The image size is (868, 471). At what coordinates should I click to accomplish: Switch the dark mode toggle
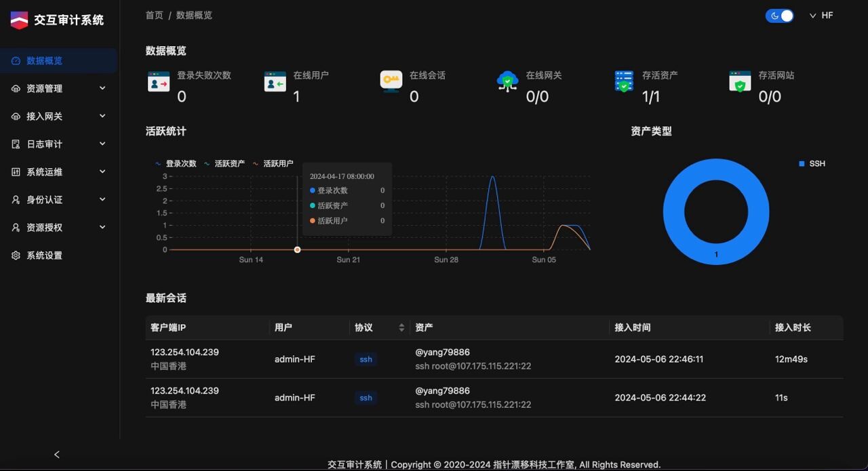(x=779, y=15)
